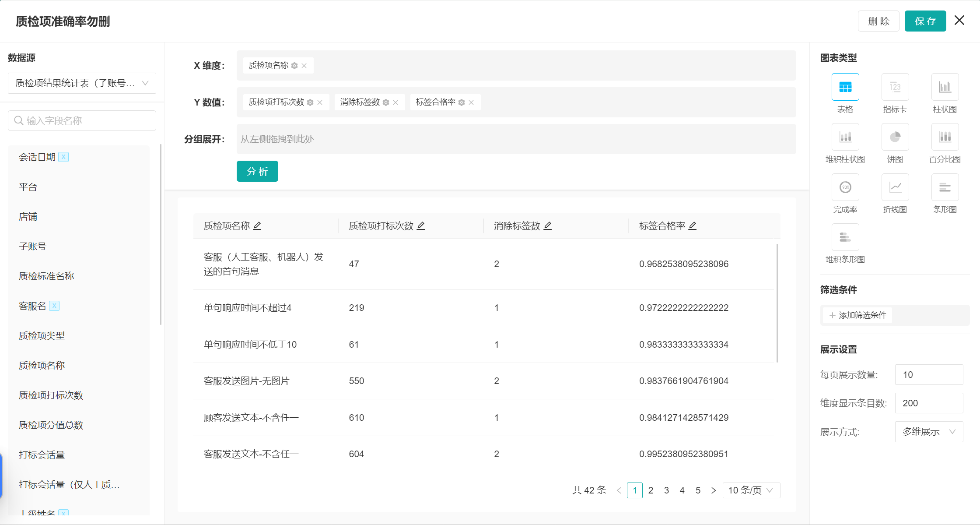This screenshot has height=525, width=980.
Task: Go to page 2
Action: tap(651, 490)
